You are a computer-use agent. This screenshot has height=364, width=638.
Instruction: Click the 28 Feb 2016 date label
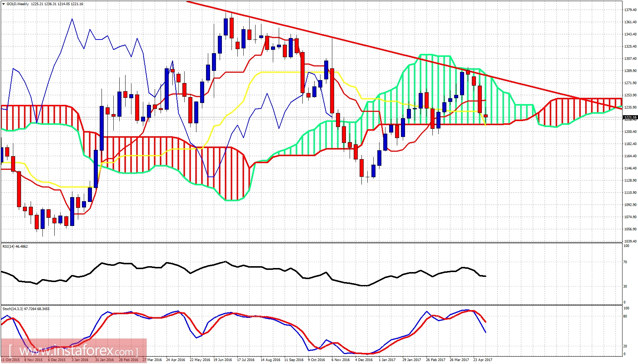pyautogui.click(x=128, y=360)
